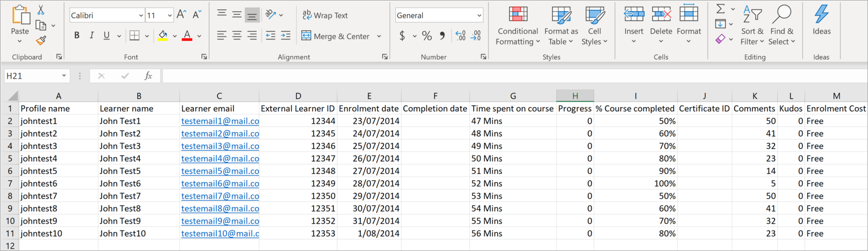Open the Calibri font name dropdown
Screen dimensions: 868x251
coord(141,15)
